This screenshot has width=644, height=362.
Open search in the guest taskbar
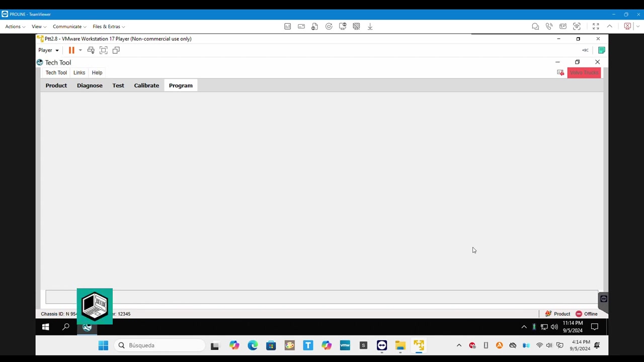click(x=66, y=327)
